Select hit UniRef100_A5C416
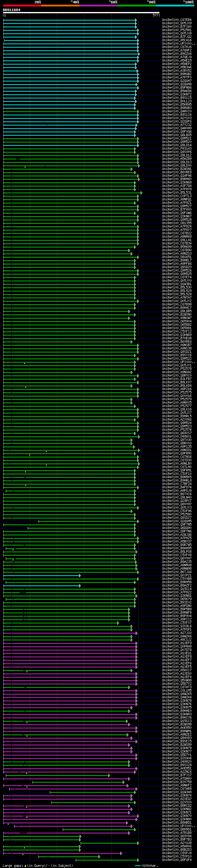 point(176,40)
